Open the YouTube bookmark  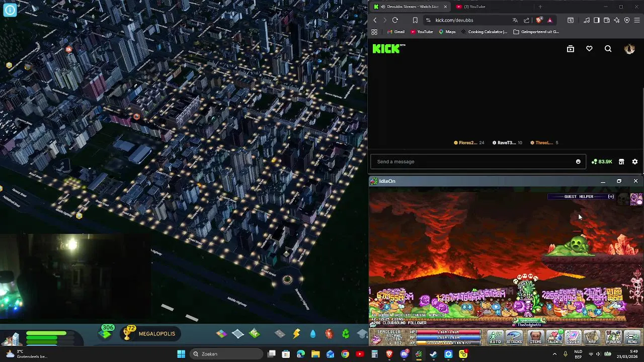[x=422, y=32]
